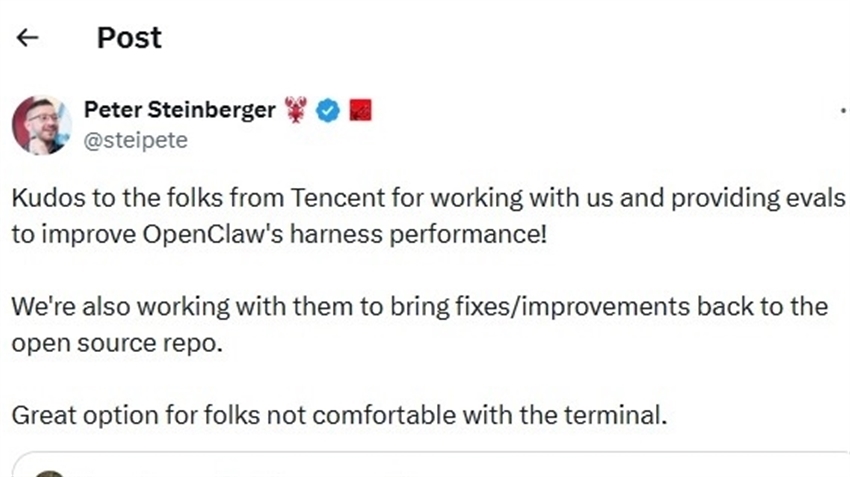Click the word Tencent in the post
850x477 pixels.
(339, 196)
